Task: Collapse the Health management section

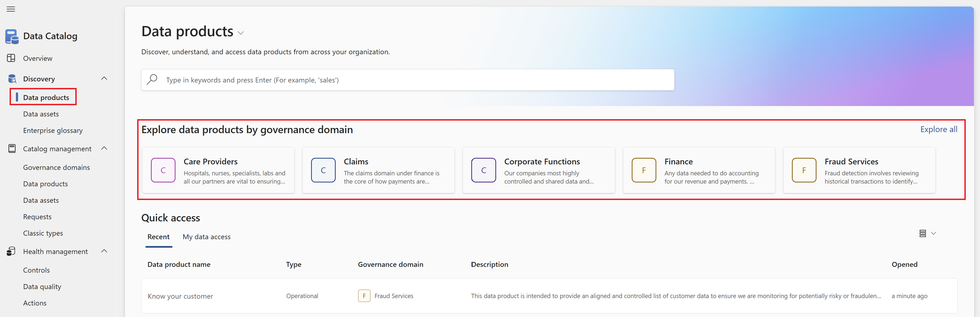Action: tap(104, 251)
